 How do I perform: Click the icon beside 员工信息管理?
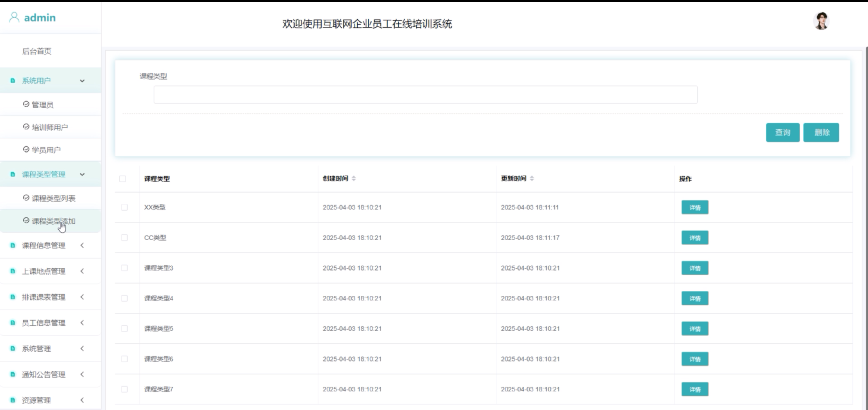pos(13,323)
